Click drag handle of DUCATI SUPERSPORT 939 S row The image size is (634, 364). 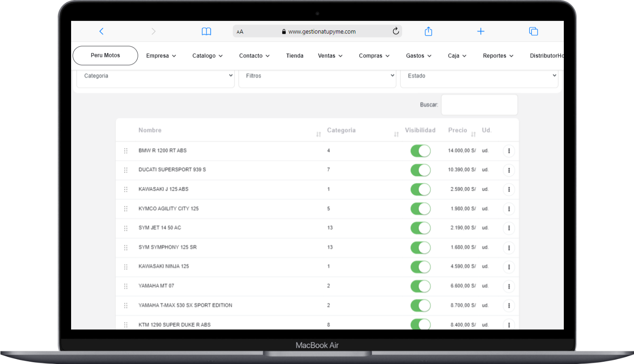pyautogui.click(x=126, y=170)
